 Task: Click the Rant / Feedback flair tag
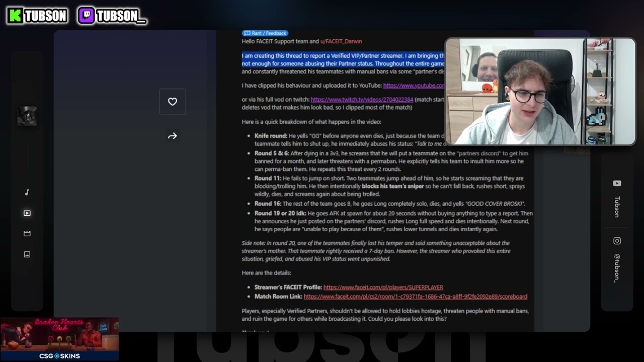[265, 33]
